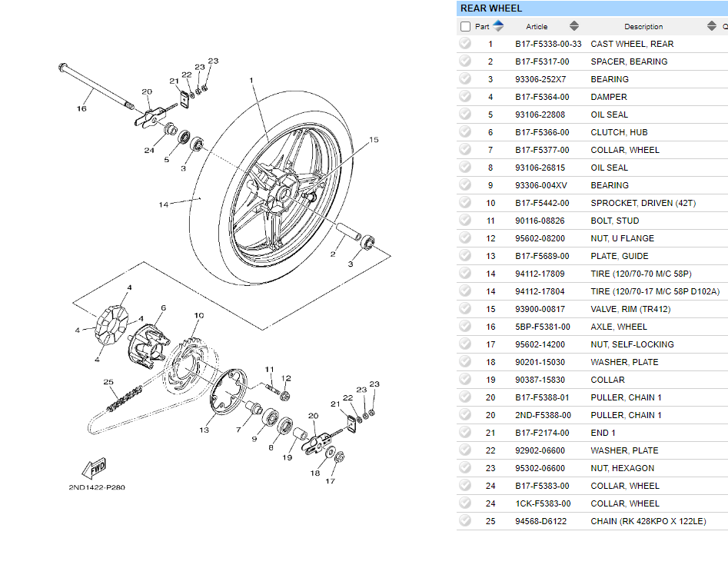This screenshot has width=728, height=568.
Task: Select check circle for BOLT, STUD
Action: click(465, 220)
